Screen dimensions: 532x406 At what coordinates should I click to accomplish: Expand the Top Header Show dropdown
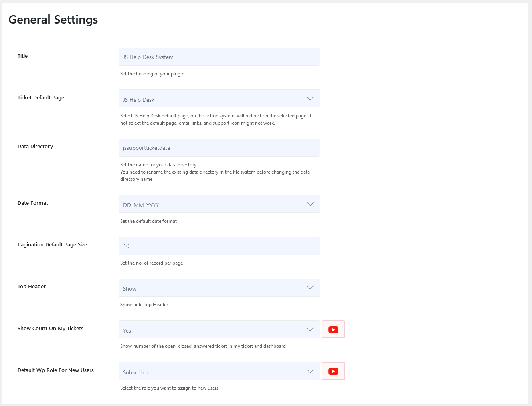[x=219, y=288]
